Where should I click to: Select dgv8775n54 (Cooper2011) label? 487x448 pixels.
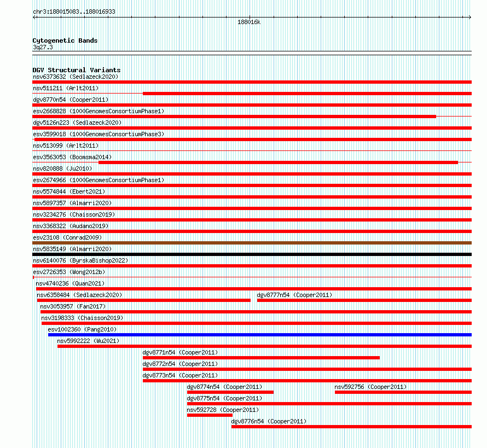(224, 398)
